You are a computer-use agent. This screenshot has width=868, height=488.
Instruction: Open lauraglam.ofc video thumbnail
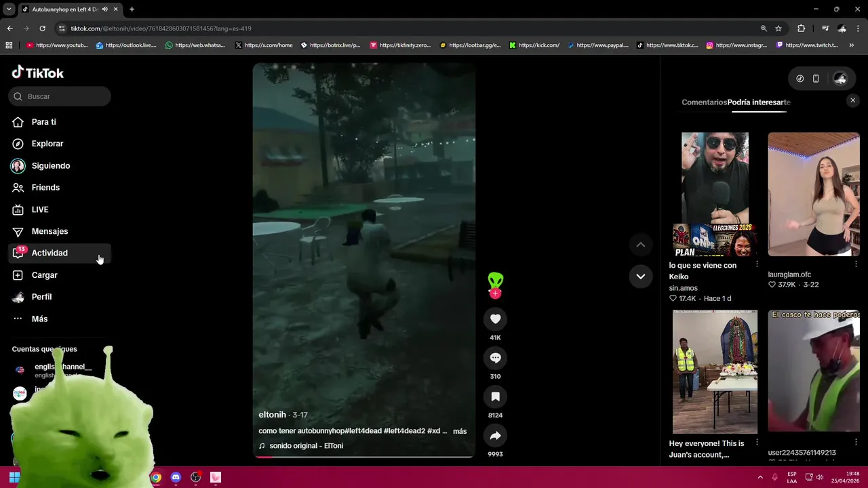(x=814, y=194)
